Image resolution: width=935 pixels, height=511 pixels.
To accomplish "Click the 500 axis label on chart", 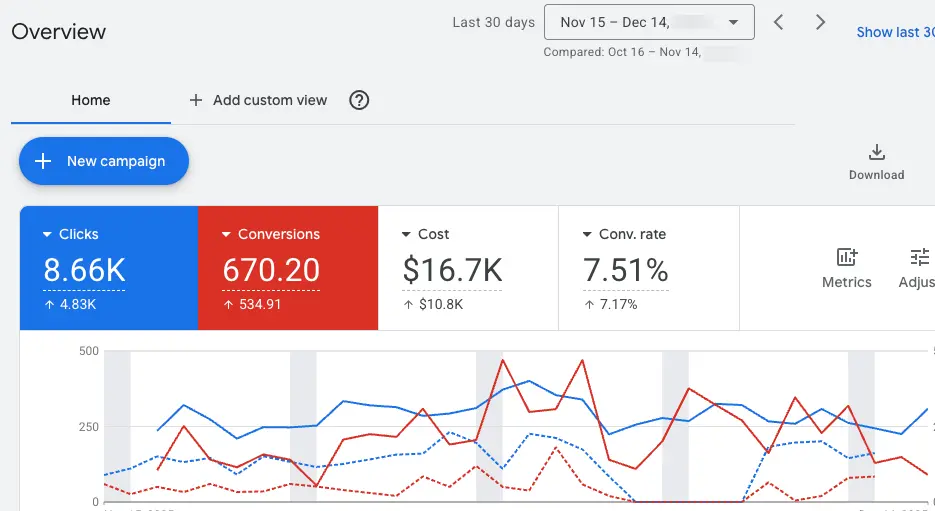I will point(89,351).
